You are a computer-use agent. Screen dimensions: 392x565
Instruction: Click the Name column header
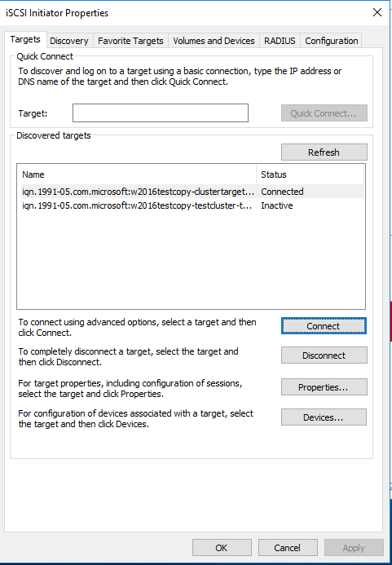pos(137,174)
